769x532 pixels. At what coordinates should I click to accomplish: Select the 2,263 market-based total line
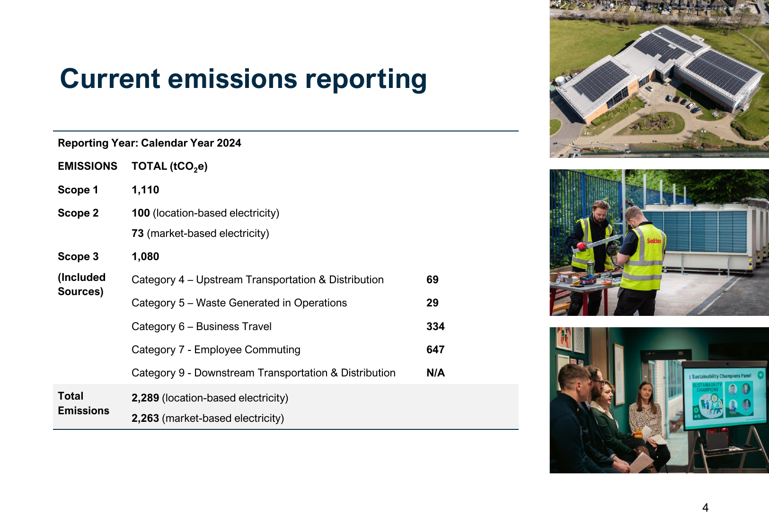tap(208, 418)
